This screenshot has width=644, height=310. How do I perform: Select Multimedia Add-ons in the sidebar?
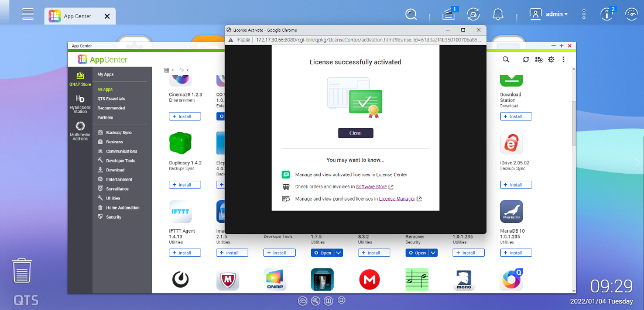[80, 132]
